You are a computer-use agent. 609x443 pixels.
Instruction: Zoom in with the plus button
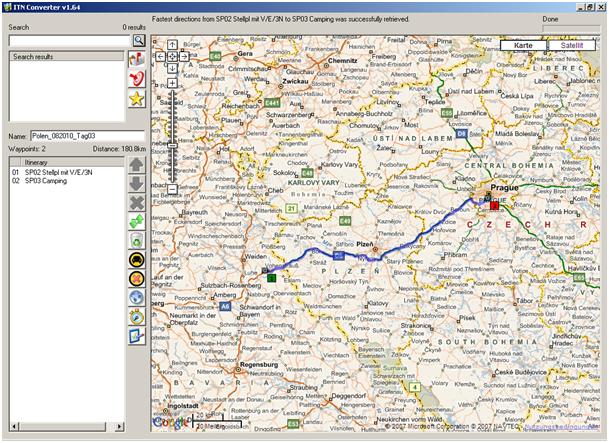pos(172,83)
